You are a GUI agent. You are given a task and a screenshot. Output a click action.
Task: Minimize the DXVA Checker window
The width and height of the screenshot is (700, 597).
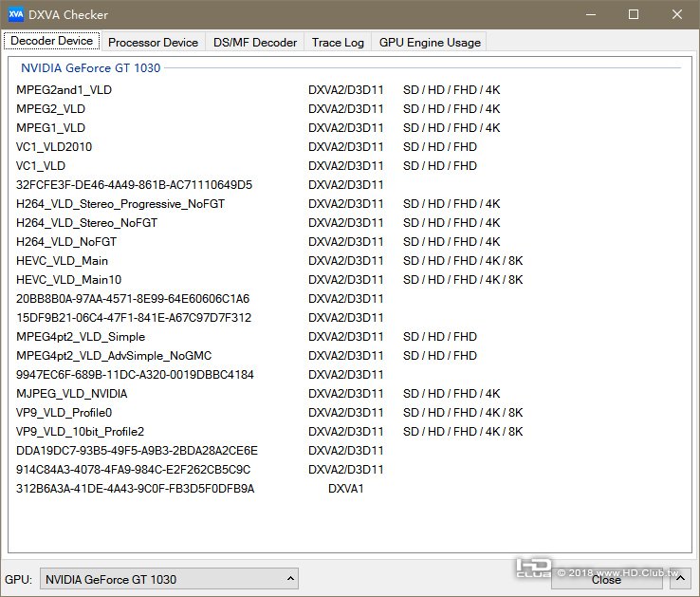pyautogui.click(x=591, y=14)
